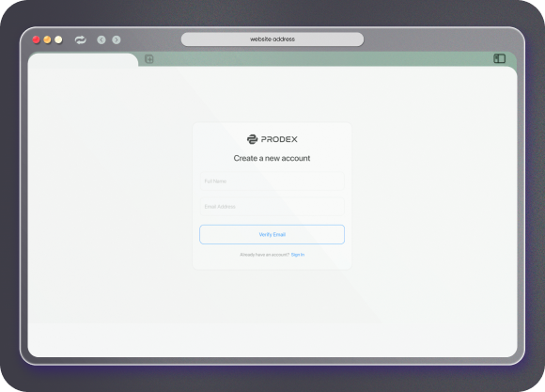Click the "Already have an account?" text

point(264,255)
